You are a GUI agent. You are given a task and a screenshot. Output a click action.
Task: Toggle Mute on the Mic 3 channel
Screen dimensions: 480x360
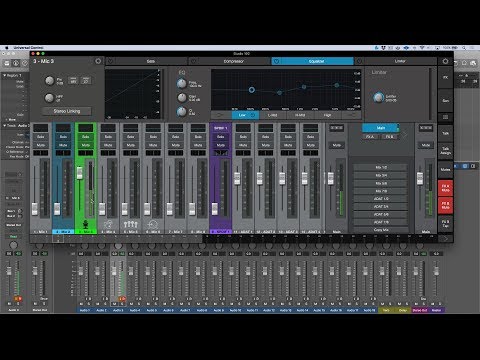tap(86, 145)
